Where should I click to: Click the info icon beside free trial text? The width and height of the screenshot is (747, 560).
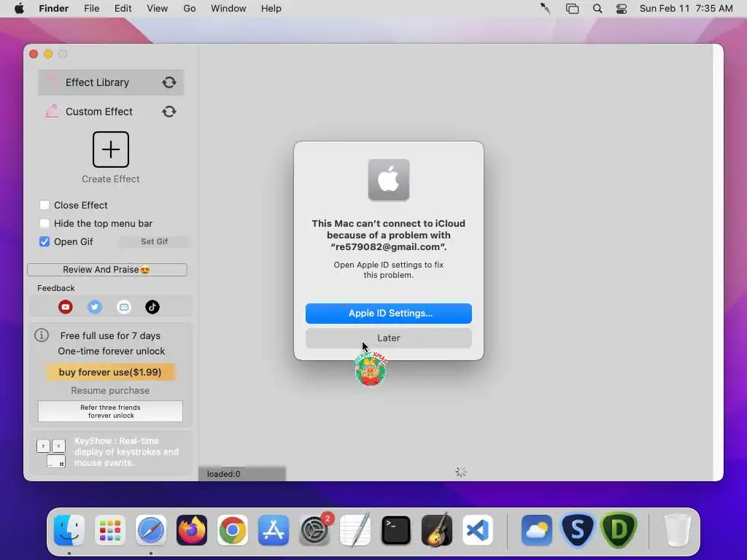[x=42, y=335]
